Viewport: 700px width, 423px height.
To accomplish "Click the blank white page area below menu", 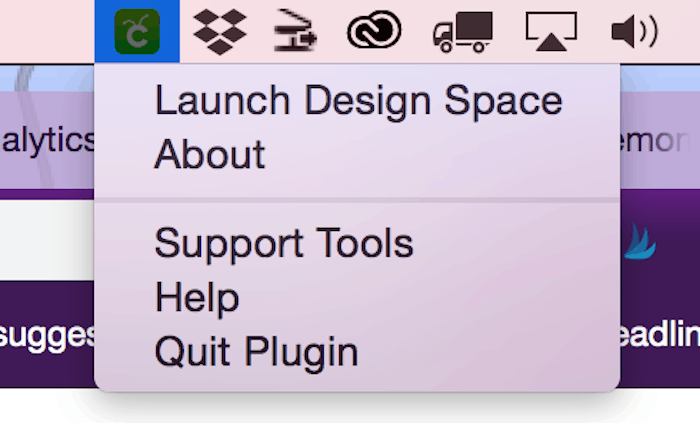I will pos(350,406).
